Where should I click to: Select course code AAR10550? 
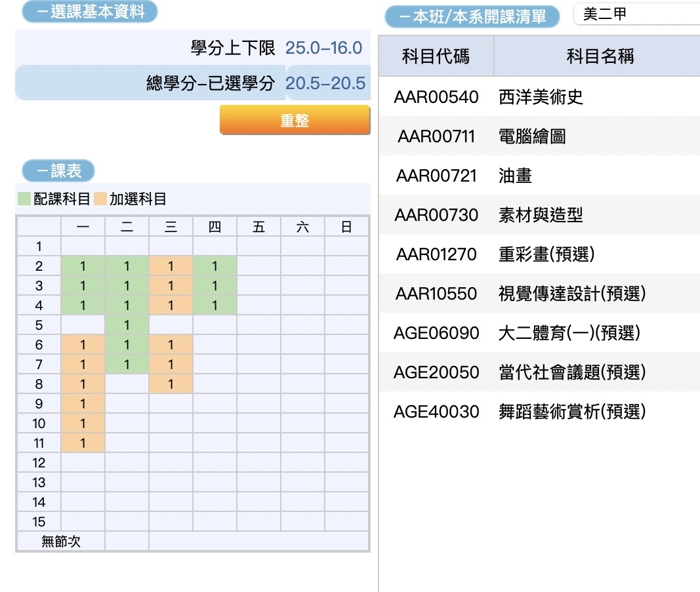[x=436, y=293]
